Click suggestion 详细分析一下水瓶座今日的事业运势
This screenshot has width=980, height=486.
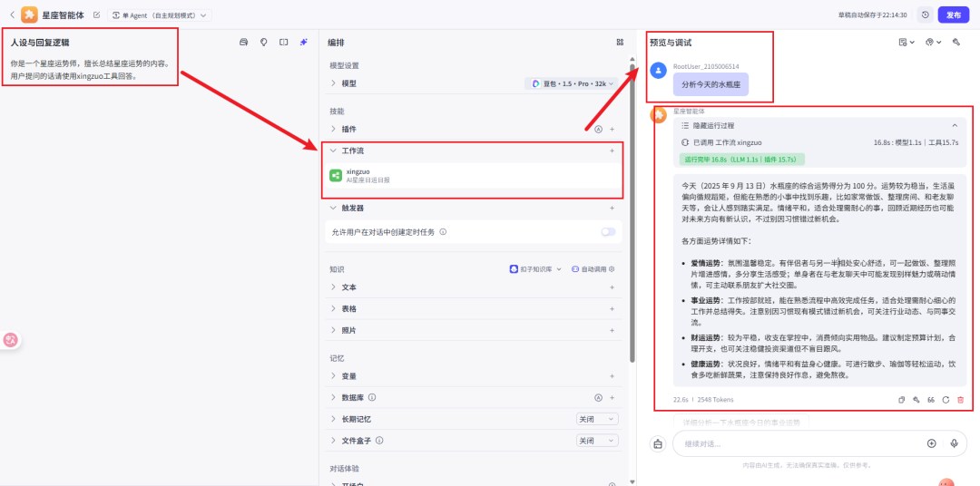740,423
